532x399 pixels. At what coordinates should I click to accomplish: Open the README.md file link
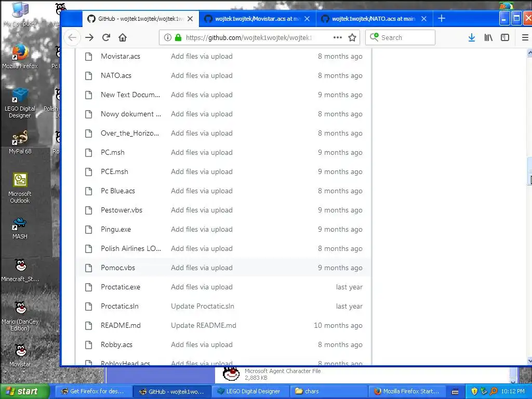click(x=121, y=325)
